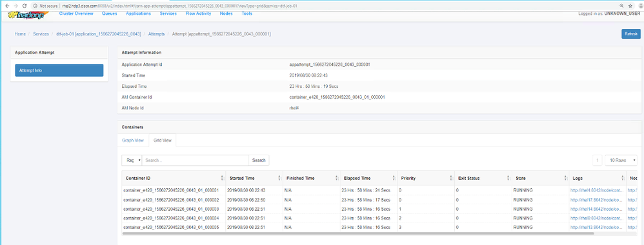Sort table by Finished Time column arrows
Viewport: 644px width, 245px height.
pyautogui.click(x=337, y=179)
